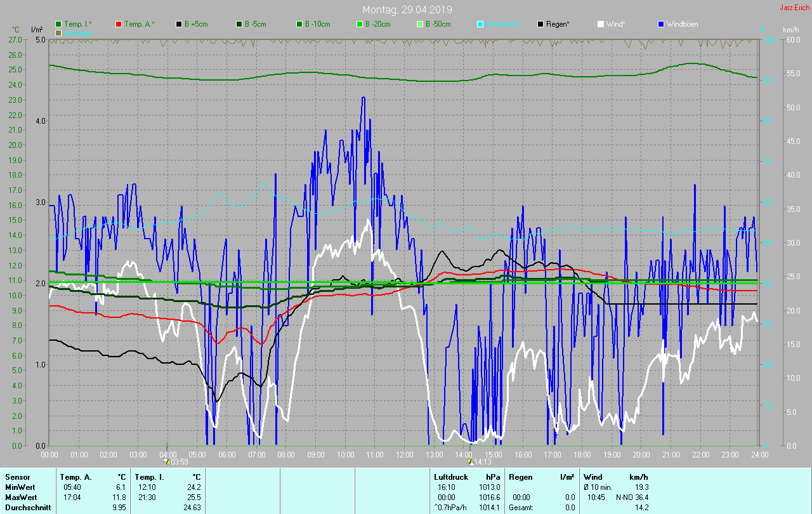Image resolution: width=812 pixels, height=514 pixels.
Task: Select the black Regen legend square
Action: point(540,24)
